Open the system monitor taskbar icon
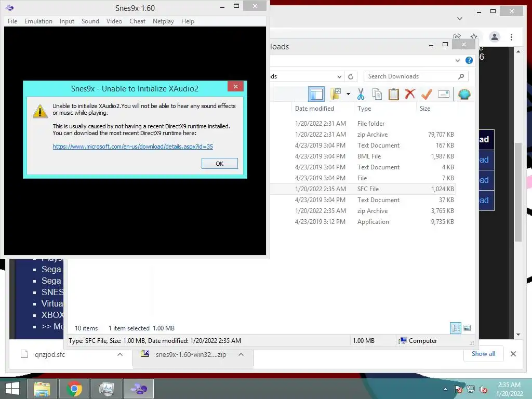532x399 pixels. [107, 389]
